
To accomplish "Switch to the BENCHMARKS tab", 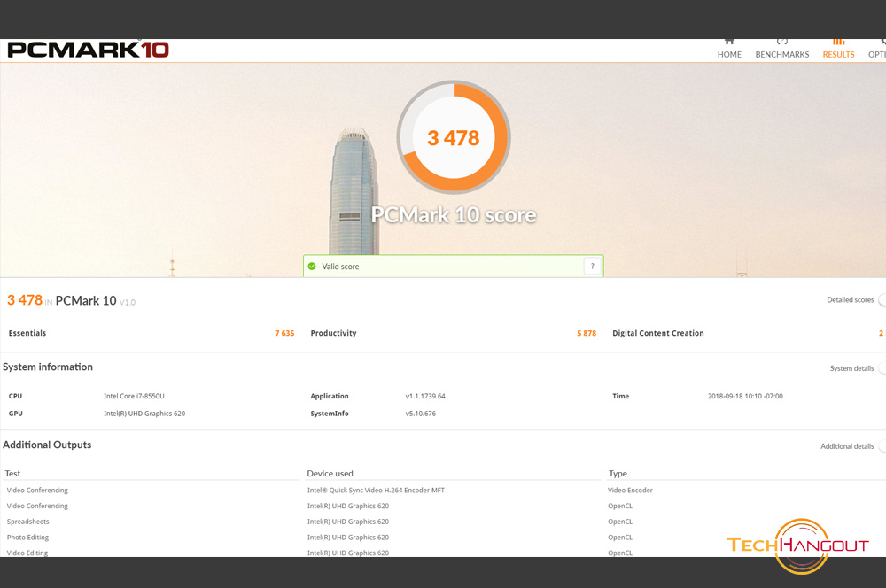I will 782,50.
